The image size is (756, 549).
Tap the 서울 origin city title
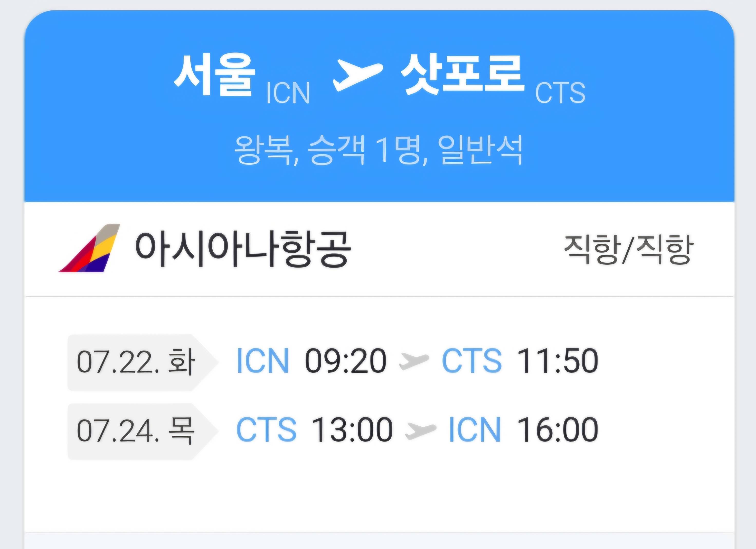point(215,75)
